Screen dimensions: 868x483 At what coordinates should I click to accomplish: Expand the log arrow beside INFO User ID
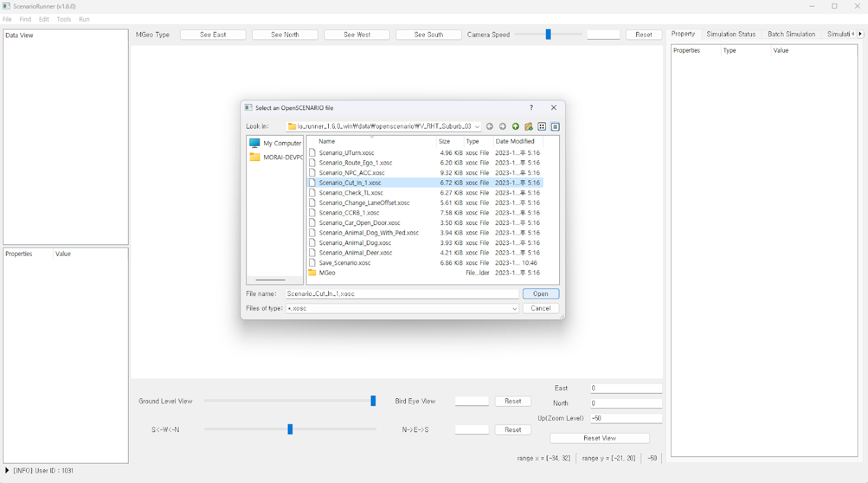(7, 471)
